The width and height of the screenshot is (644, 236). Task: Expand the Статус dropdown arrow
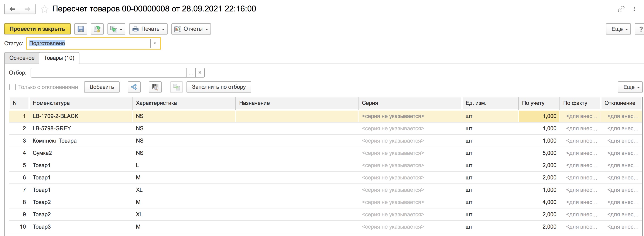tap(155, 43)
